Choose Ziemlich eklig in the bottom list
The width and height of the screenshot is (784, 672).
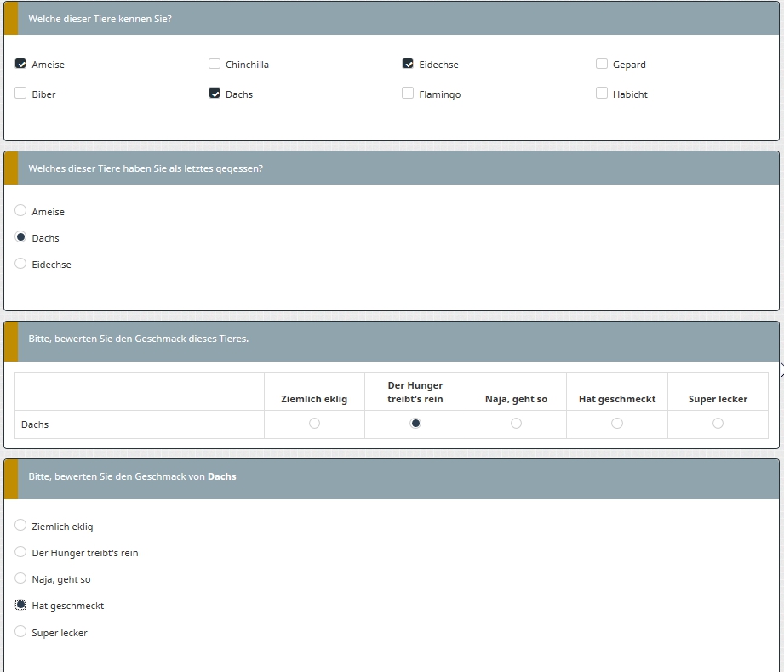click(x=21, y=526)
